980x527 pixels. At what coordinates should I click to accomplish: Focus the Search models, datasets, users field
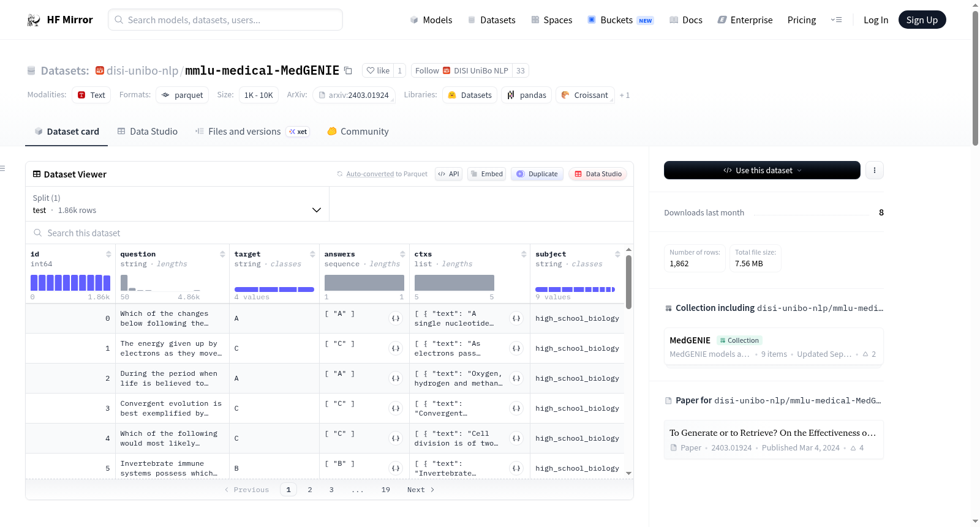(225, 20)
